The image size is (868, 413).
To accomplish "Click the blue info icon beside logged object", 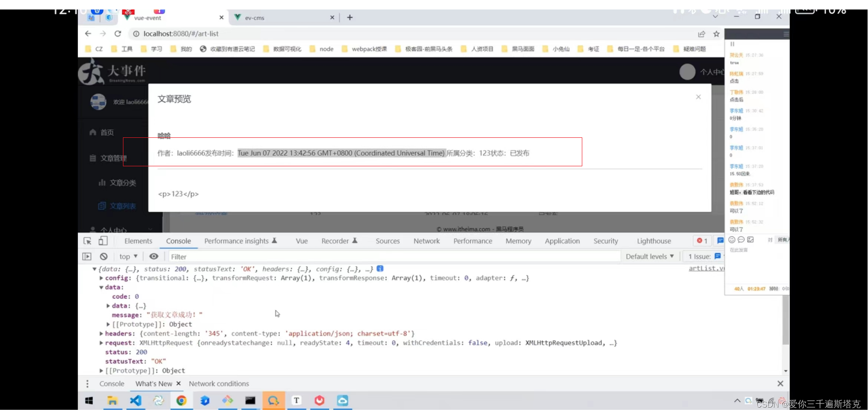I will pos(380,269).
